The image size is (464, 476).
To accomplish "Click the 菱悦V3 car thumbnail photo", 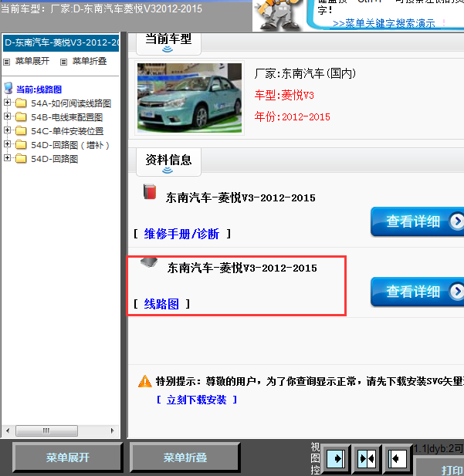I will [189, 98].
